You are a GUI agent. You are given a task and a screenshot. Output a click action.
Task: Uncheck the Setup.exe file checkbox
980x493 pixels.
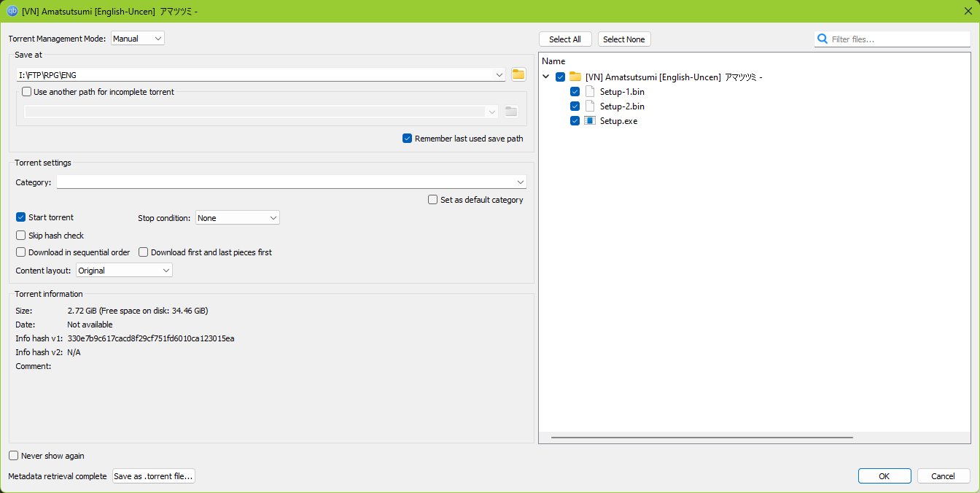click(575, 121)
